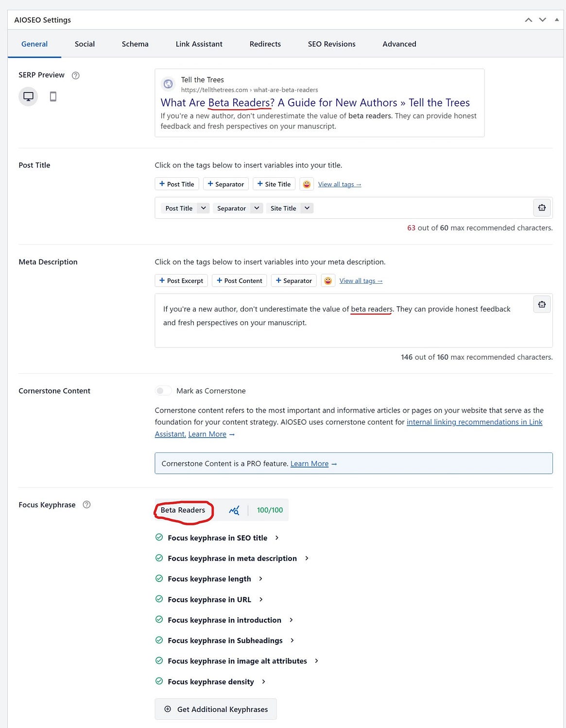Expand Focus keyphrase in URL details
This screenshot has height=728, width=566.
click(x=261, y=599)
